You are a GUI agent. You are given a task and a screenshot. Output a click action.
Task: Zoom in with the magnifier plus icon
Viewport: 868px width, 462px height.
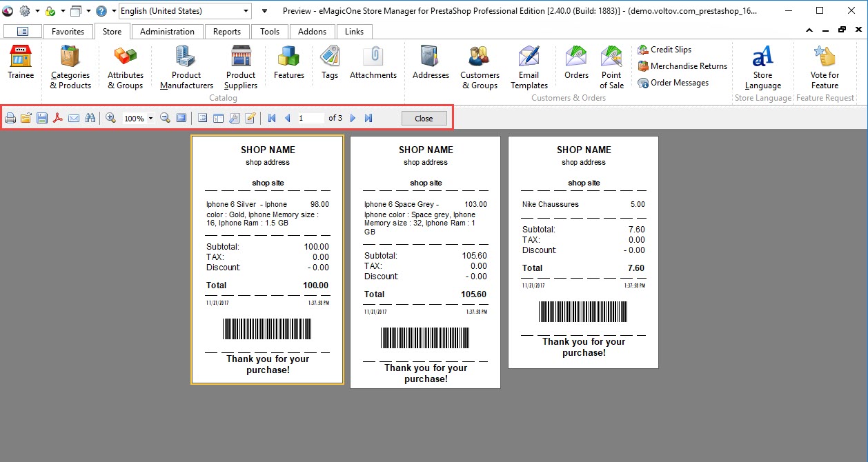[110, 118]
